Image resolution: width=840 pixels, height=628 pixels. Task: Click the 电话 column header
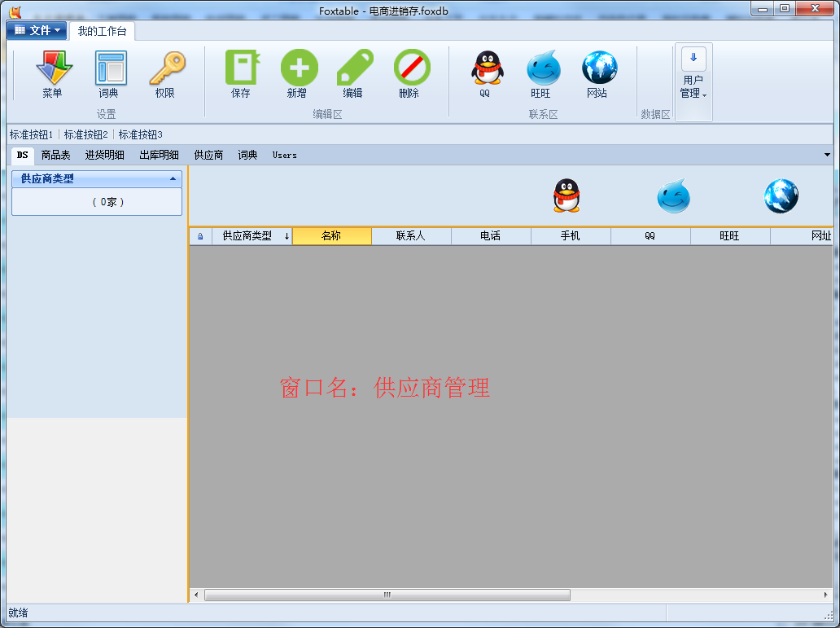pos(492,236)
